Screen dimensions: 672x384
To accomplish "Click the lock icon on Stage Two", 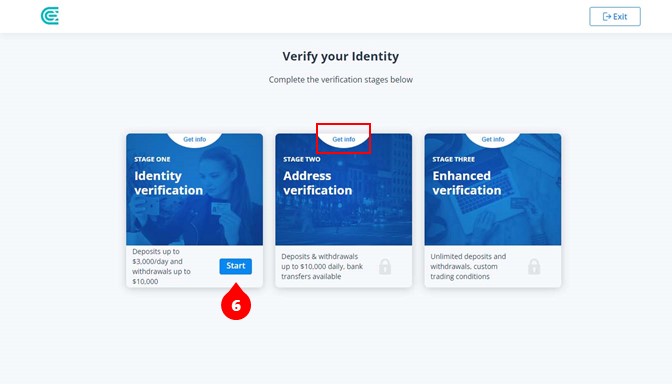I will tap(385, 266).
